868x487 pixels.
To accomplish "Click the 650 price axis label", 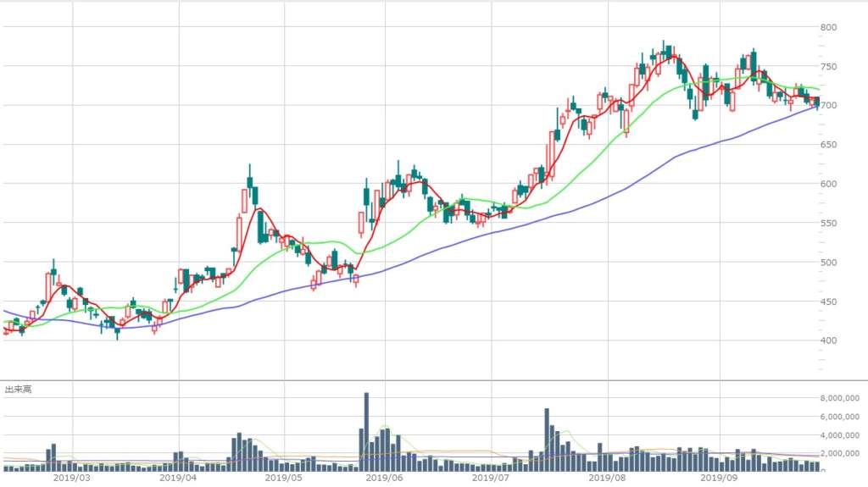I will pyautogui.click(x=828, y=145).
